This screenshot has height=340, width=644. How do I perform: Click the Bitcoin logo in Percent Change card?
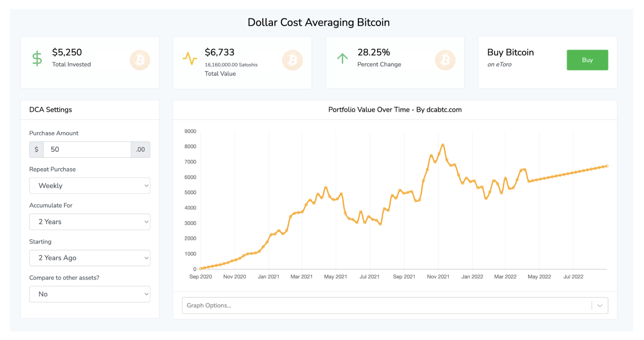445,60
